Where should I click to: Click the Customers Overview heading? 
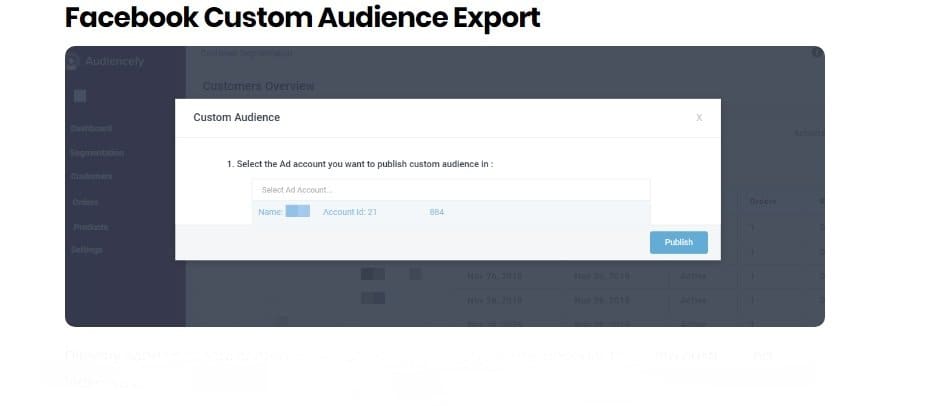point(258,86)
